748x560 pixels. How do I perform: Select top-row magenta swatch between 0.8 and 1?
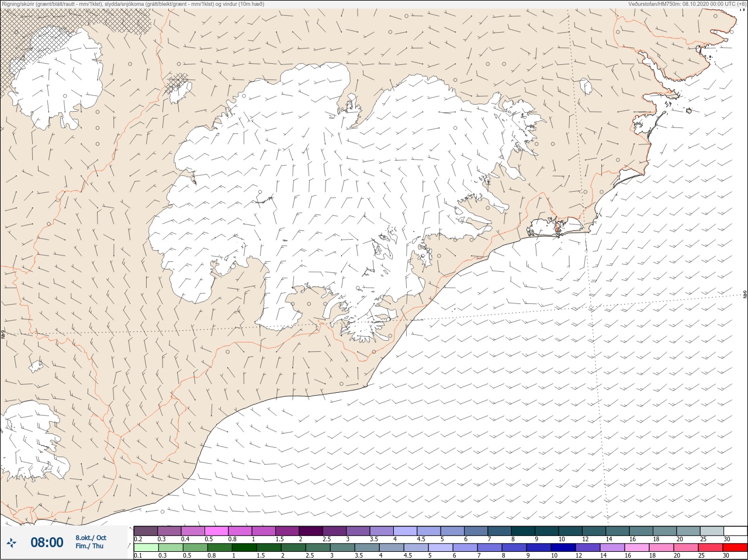pos(240,531)
